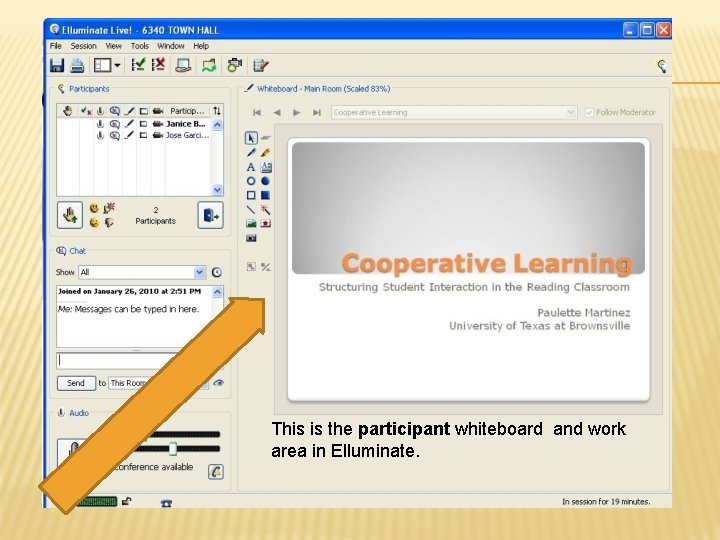Image resolution: width=720 pixels, height=540 pixels.
Task: Open the chat Show All dropdown
Action: pos(199,272)
